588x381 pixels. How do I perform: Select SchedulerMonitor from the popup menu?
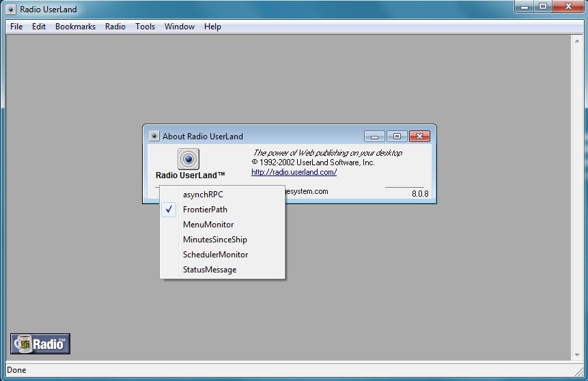223,254
